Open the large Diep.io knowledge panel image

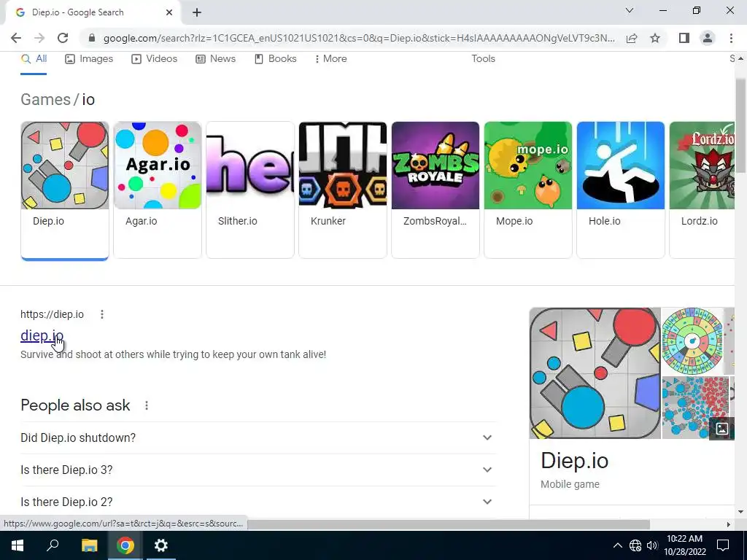click(x=595, y=373)
